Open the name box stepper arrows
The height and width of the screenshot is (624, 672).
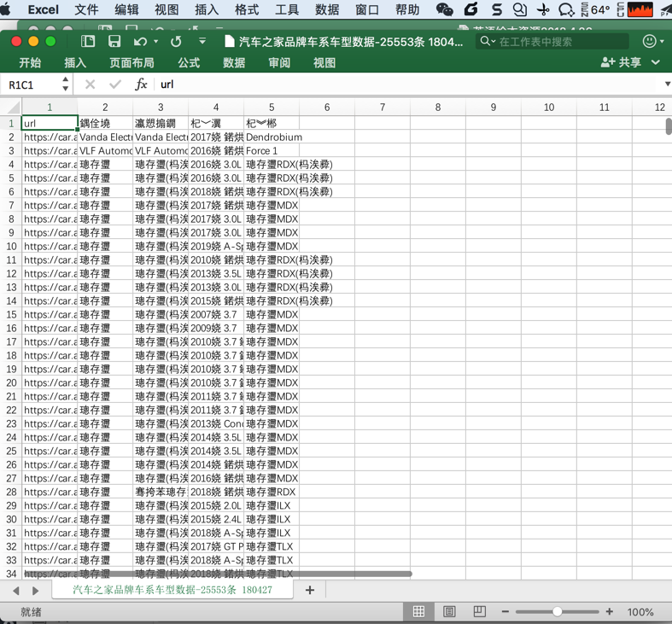point(65,84)
